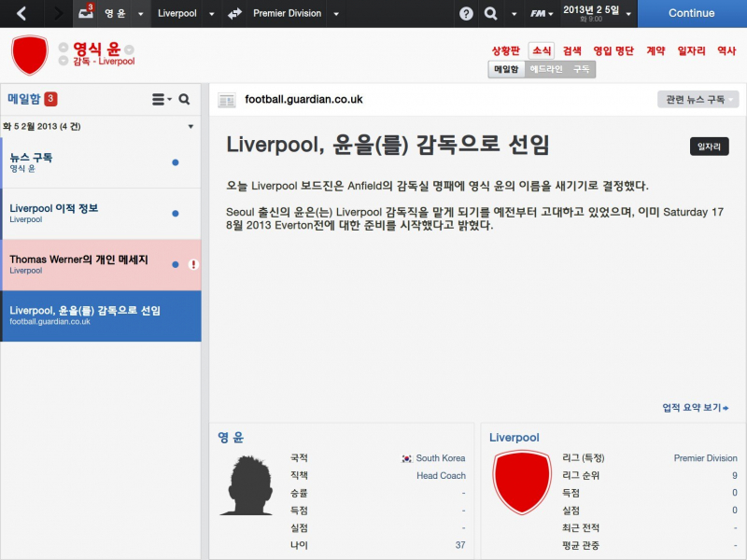Viewport: 747px width, 560px height.
Task: Open the 계약 menu
Action: point(655,50)
